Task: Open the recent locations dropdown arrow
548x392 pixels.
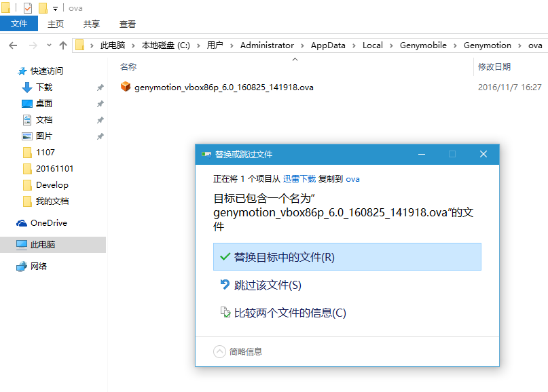Action: [49, 45]
